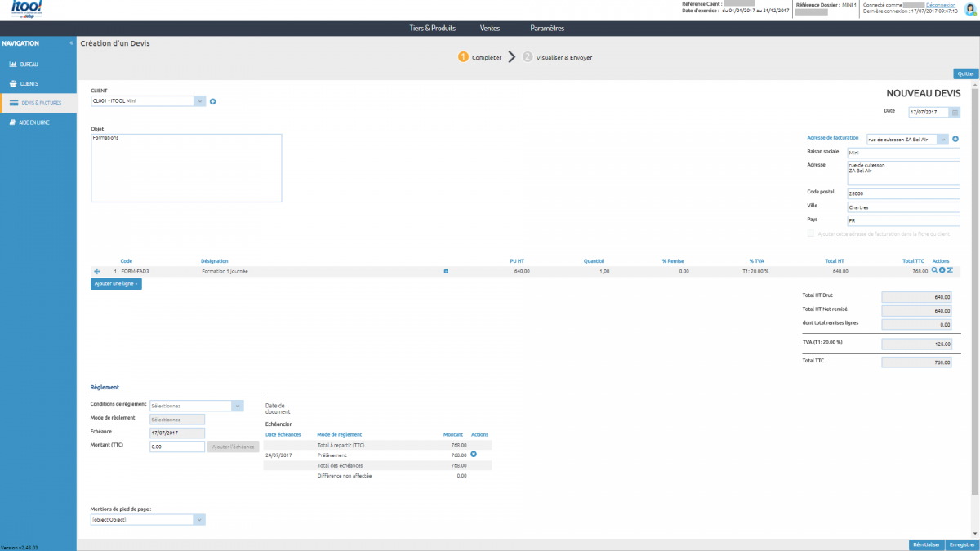Click the small icon beside Formation 1 journée
Image resolution: width=980 pixels, height=551 pixels.
[446, 271]
